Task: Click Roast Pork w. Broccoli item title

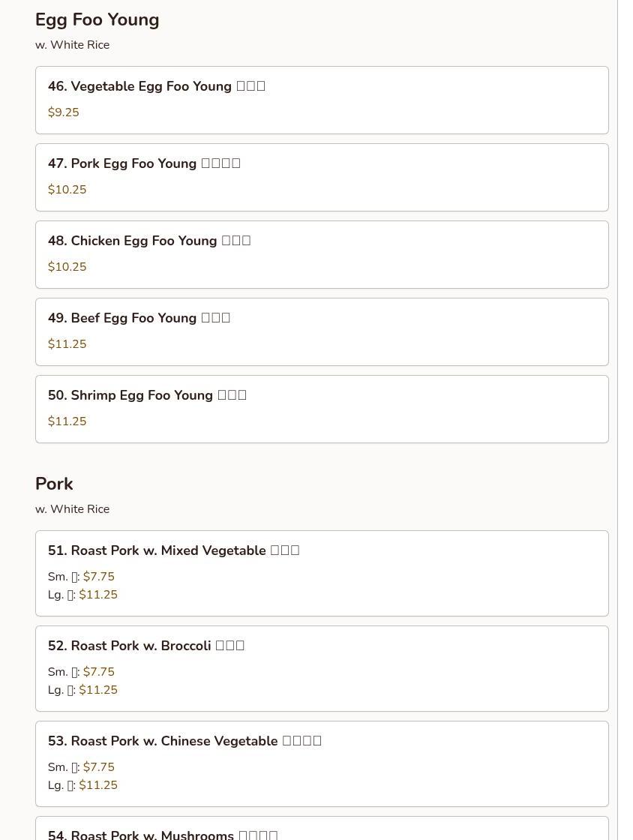Action: 146,646
